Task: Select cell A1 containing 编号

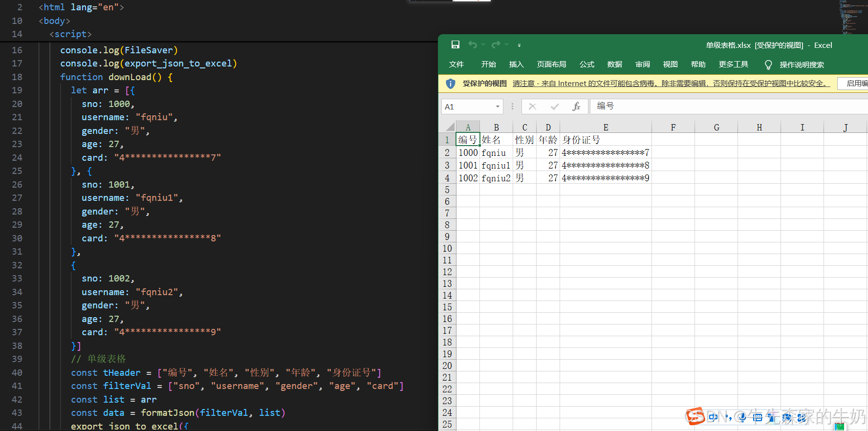Action: coord(468,140)
